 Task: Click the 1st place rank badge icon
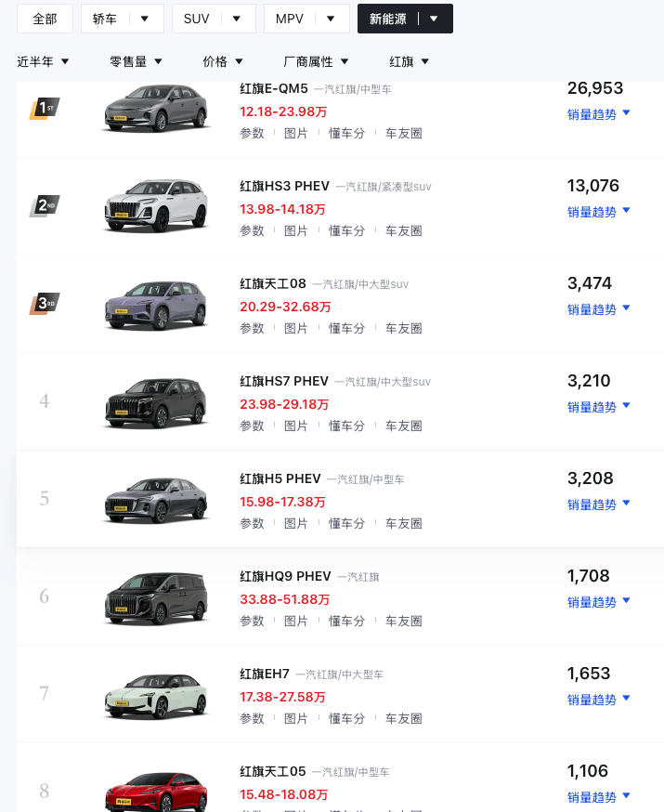click(x=44, y=109)
